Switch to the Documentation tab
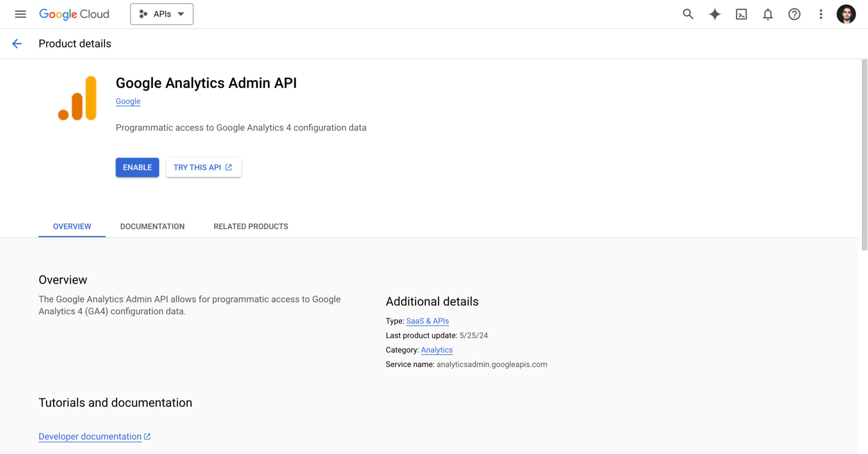This screenshot has width=868, height=454. (152, 226)
